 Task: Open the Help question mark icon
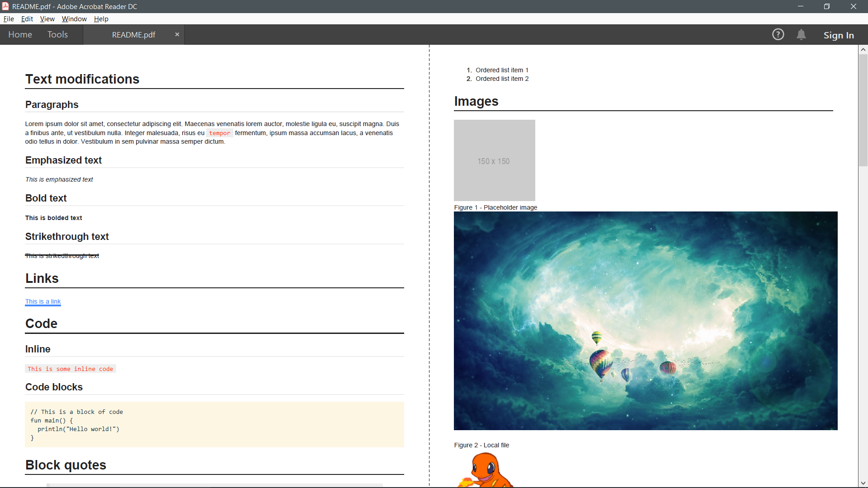(778, 35)
